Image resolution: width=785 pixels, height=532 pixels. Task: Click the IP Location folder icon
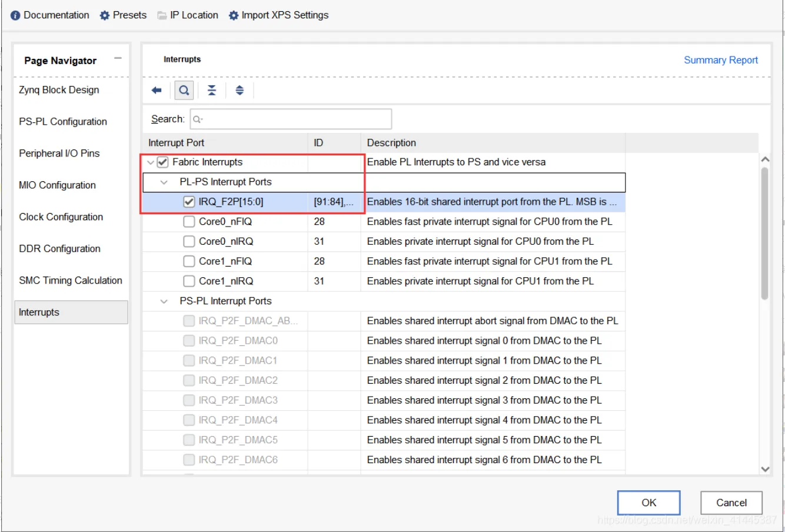click(x=162, y=15)
